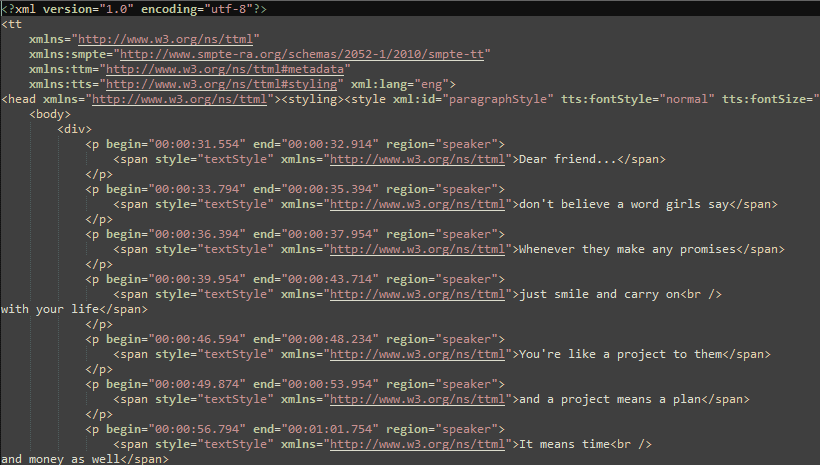
Task: Click the begin time "00:00:46.594"
Action: (197, 339)
